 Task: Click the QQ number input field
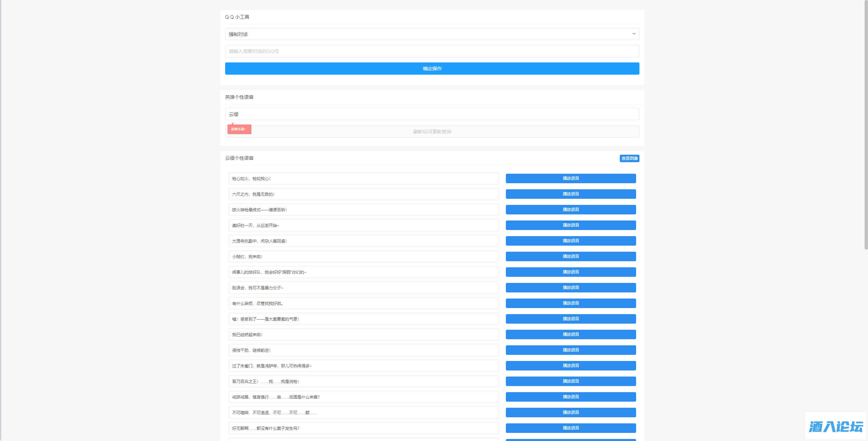pyautogui.click(x=432, y=51)
